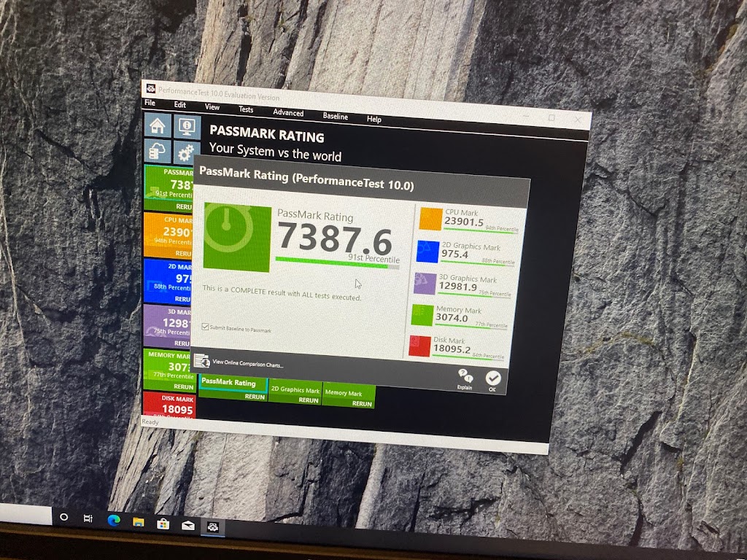Click the online comparison charts document icon

point(201,361)
